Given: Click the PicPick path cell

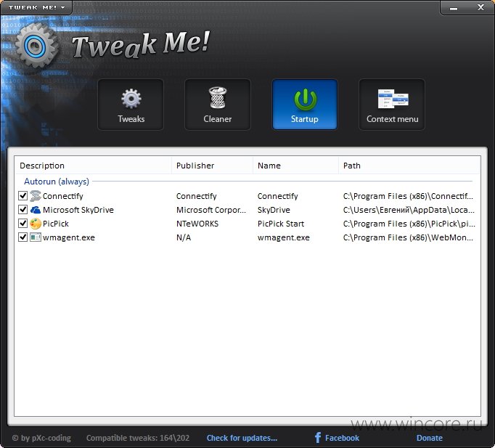Looking at the screenshot, I should tap(409, 224).
